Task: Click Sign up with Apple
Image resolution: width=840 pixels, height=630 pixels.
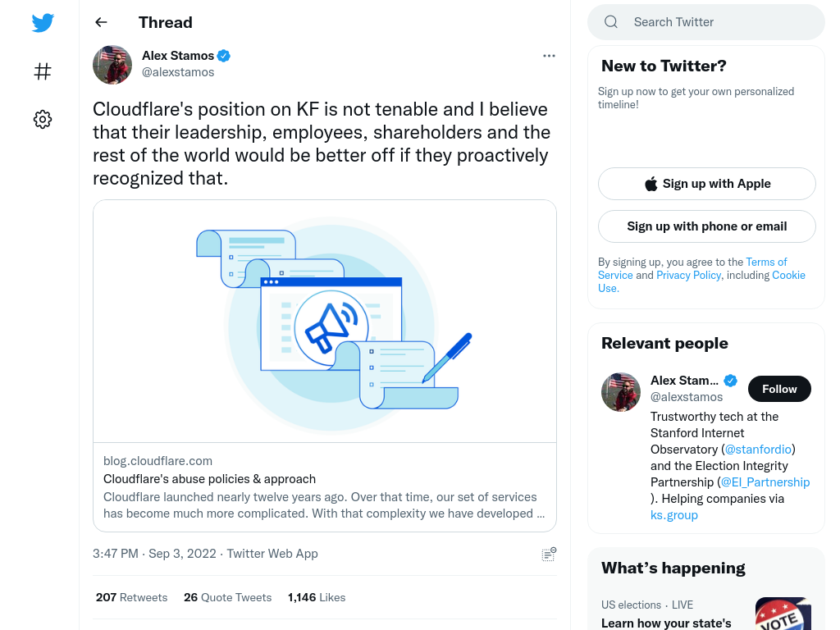Action: pos(706,184)
